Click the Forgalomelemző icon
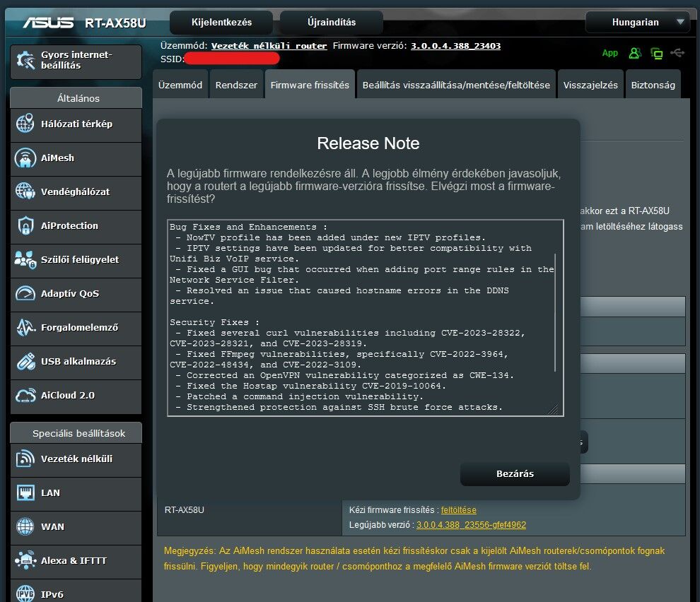Screen dimensions: 700x602 [x=25, y=327]
